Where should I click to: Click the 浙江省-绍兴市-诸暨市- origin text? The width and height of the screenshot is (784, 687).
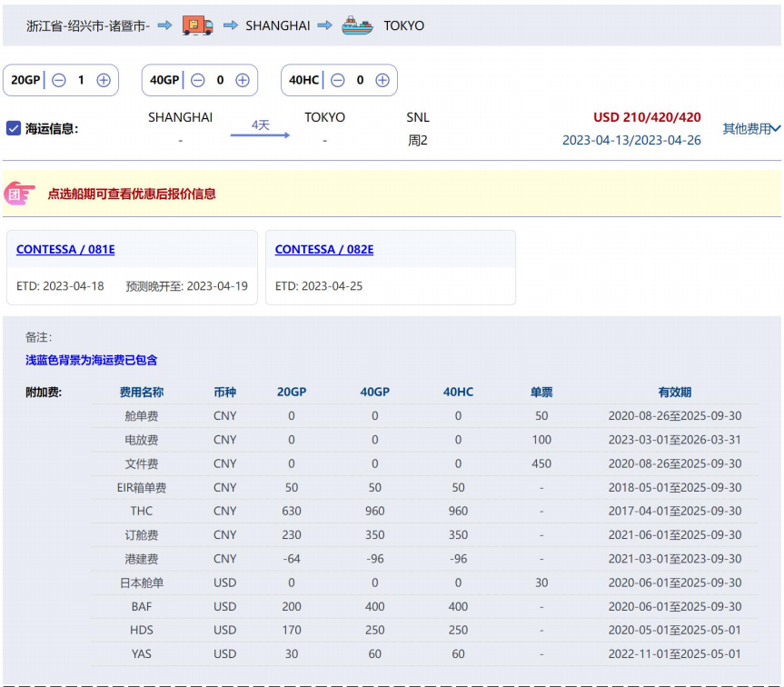(x=88, y=25)
